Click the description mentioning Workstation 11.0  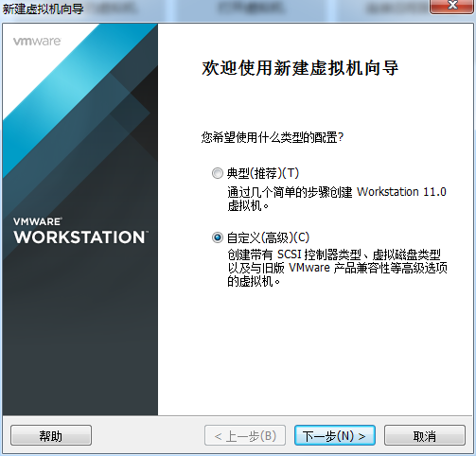(x=337, y=199)
